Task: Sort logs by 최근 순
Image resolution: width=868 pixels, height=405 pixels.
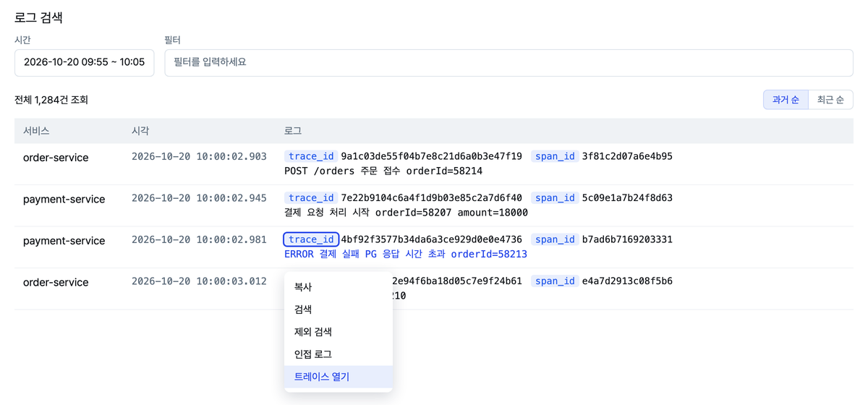Action: tap(830, 100)
